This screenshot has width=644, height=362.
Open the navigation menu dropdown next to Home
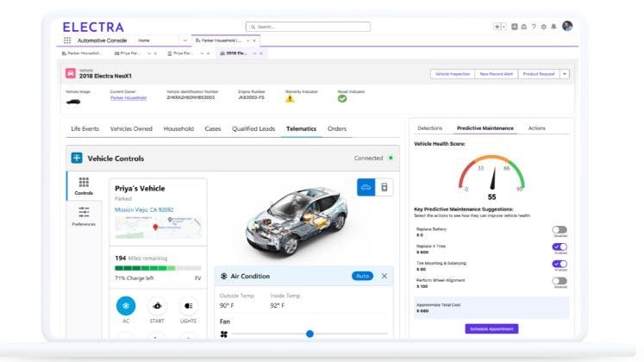click(x=184, y=41)
